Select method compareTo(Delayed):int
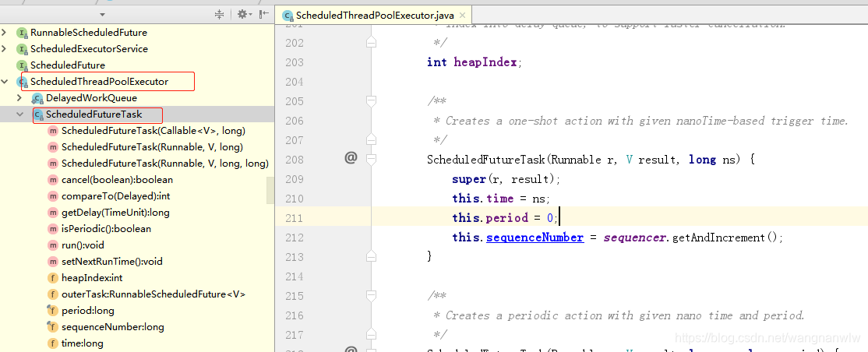Screen dimensions: 868x352 [x=115, y=196]
